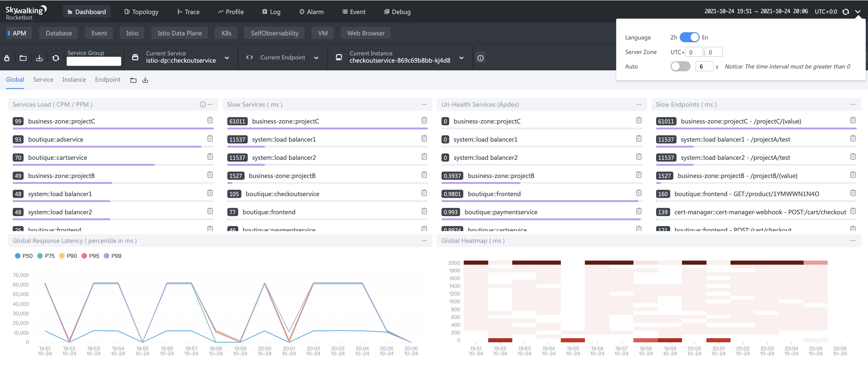Toggle language switch between Zh and En
The image size is (868, 365).
689,37
